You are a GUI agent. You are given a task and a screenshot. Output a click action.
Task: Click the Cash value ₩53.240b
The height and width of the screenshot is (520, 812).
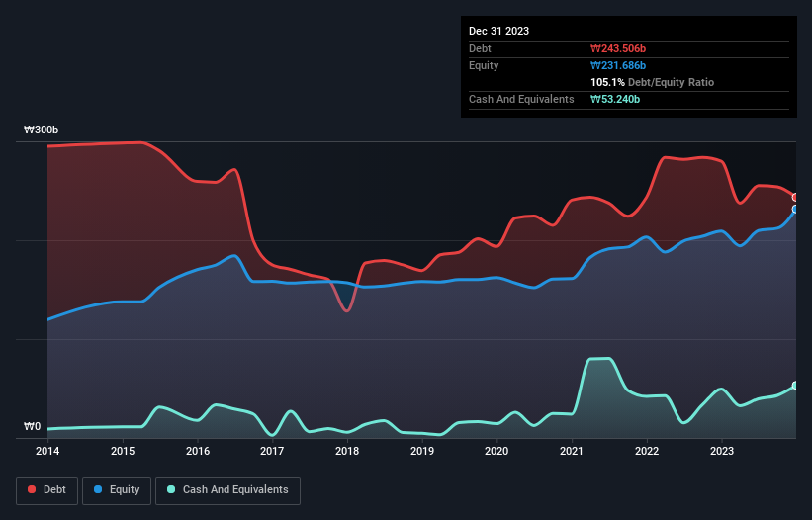[615, 99]
